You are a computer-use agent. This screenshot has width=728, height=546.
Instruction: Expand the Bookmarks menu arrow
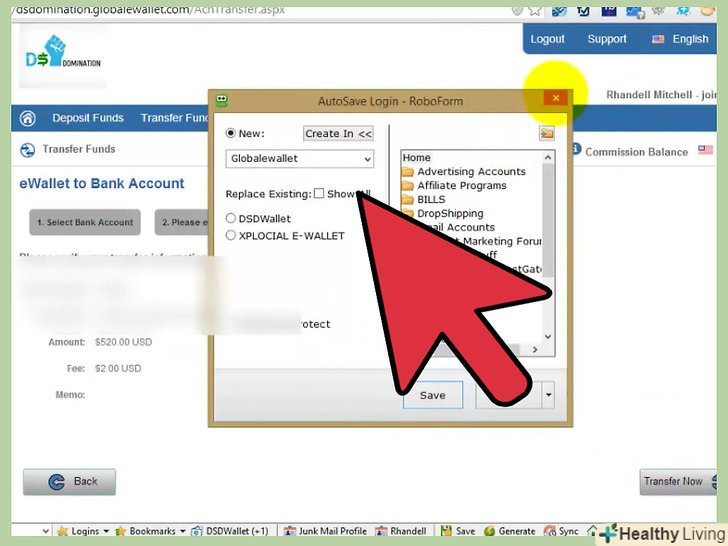pos(182,531)
